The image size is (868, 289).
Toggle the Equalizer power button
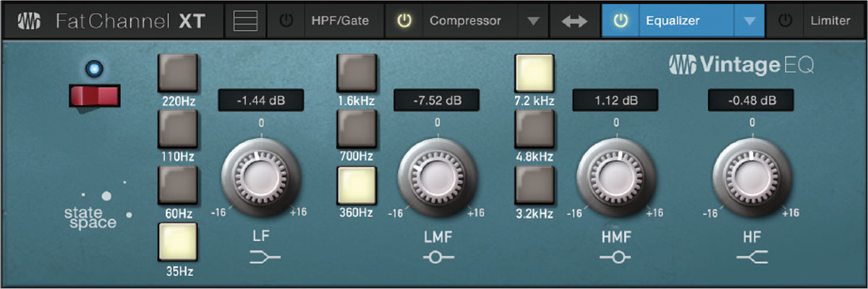[x=619, y=21]
